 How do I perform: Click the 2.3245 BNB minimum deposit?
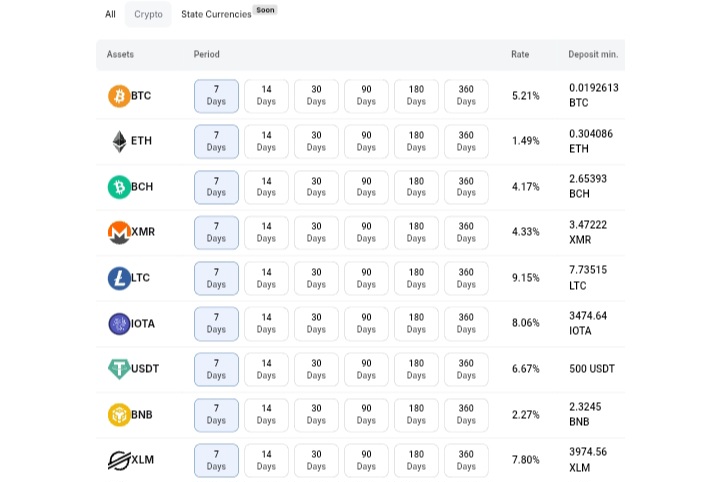coord(585,414)
